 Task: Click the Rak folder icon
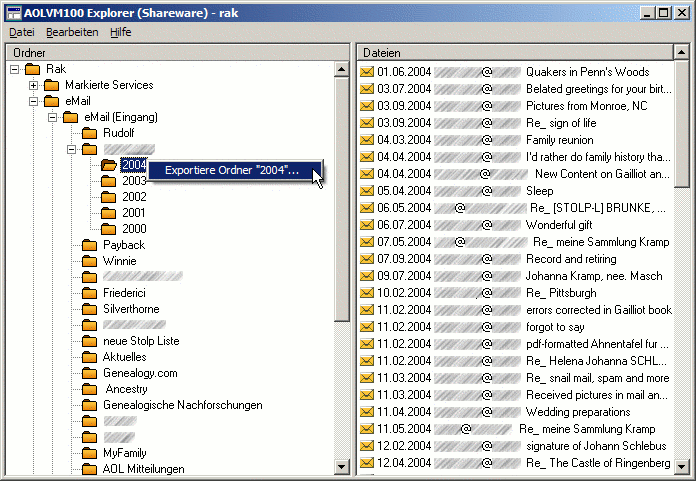[x=32, y=69]
